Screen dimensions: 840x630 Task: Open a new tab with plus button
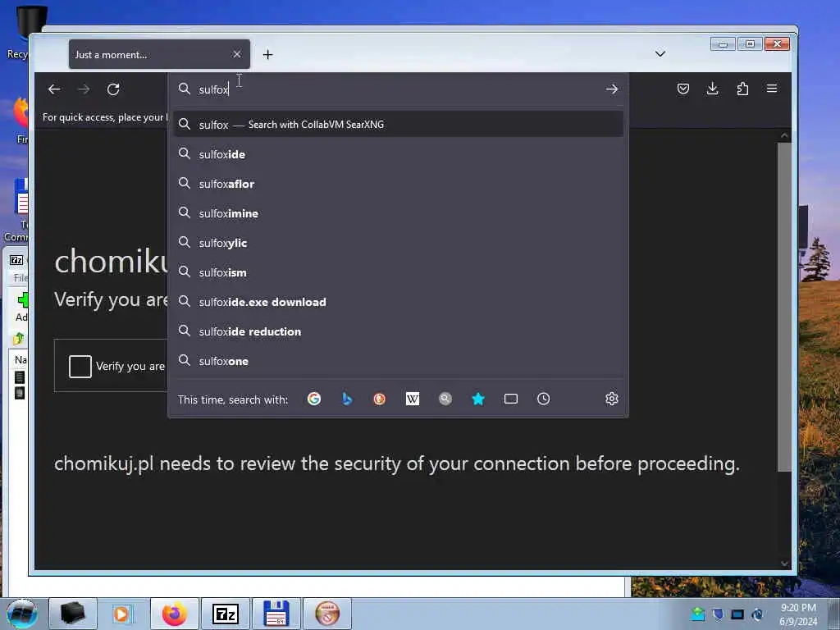(x=268, y=55)
